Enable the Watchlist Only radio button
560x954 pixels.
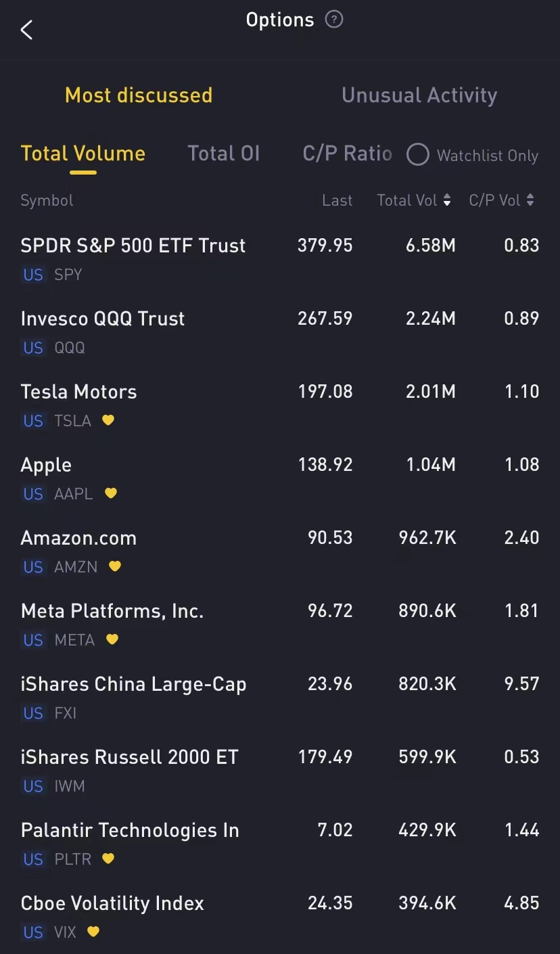point(418,155)
